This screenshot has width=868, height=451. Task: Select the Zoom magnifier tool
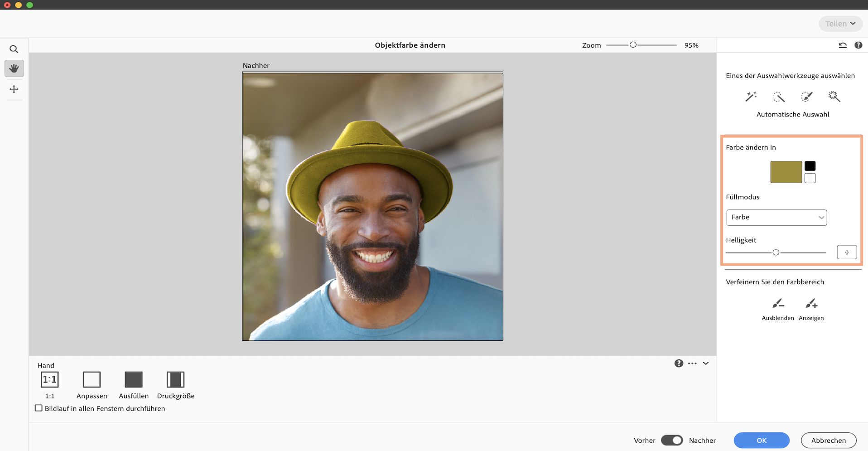14,49
